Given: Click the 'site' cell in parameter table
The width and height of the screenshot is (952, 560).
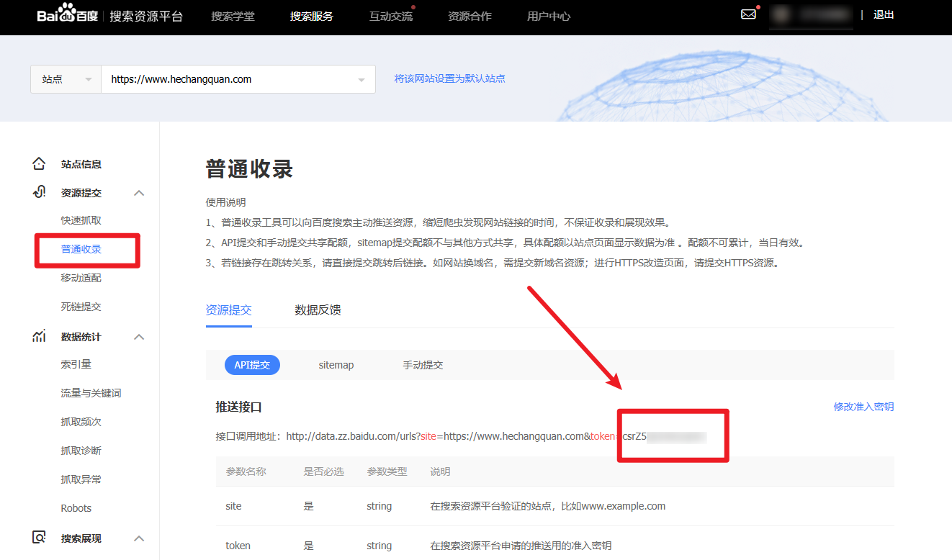Looking at the screenshot, I should pyautogui.click(x=233, y=506).
